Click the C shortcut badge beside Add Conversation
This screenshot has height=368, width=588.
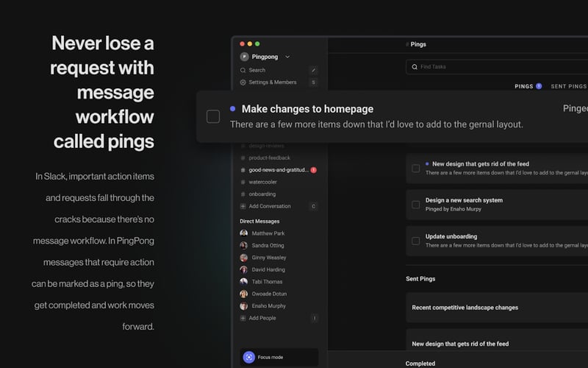pyautogui.click(x=314, y=206)
